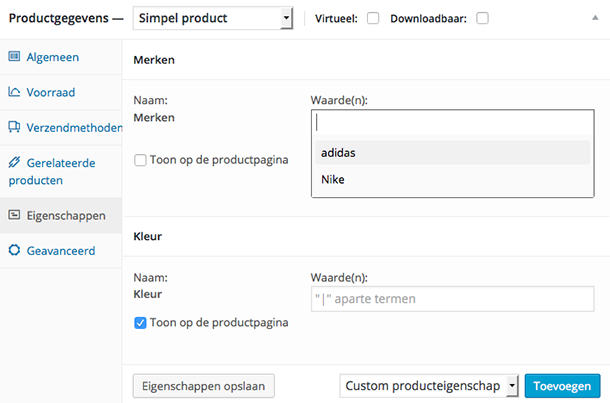Open the Custom producteigenschap dropdown
610x403 pixels.
(429, 386)
